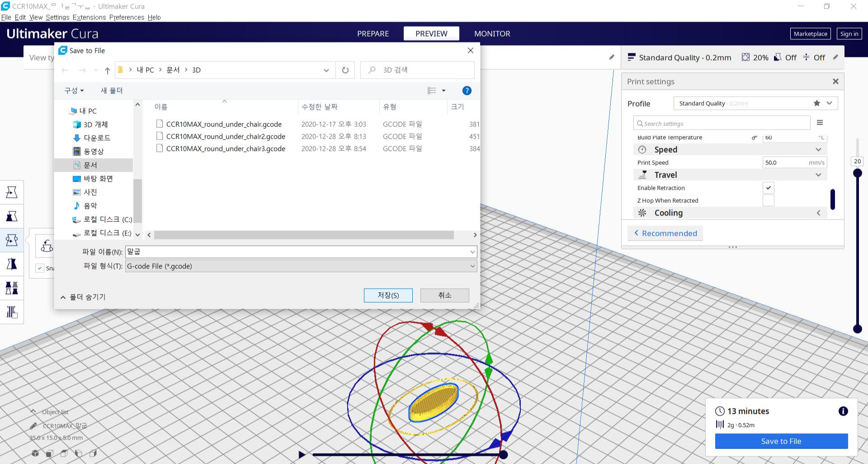Change the file view layout icon

click(432, 91)
